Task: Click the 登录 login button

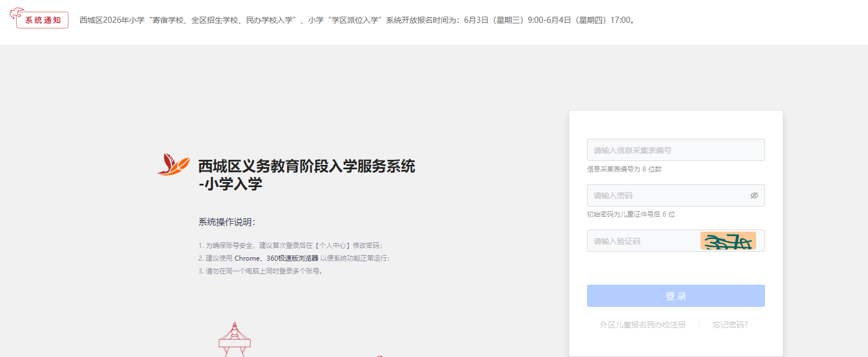Action: click(675, 296)
